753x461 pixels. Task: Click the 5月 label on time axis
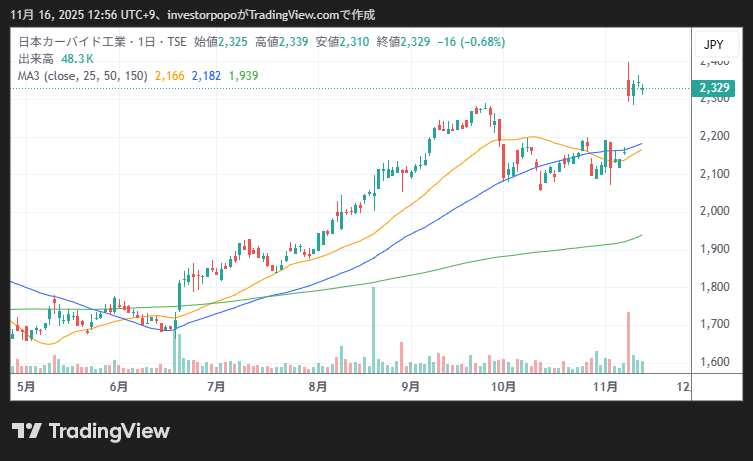pos(25,385)
